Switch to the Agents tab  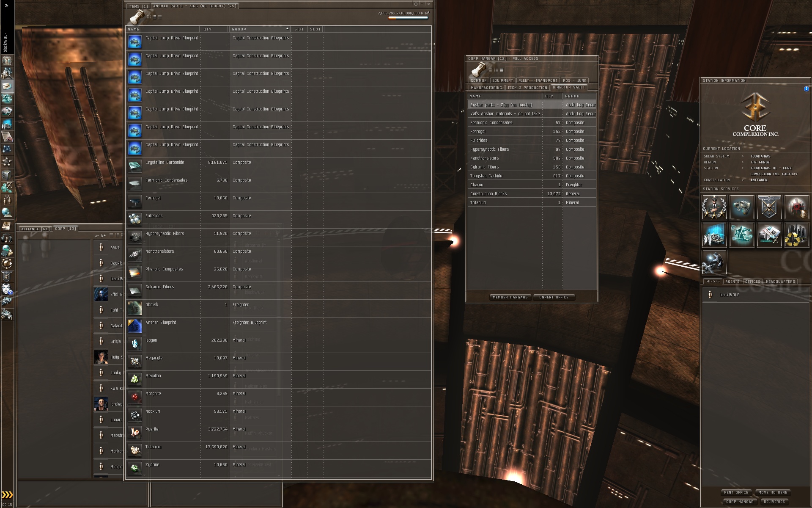point(732,282)
